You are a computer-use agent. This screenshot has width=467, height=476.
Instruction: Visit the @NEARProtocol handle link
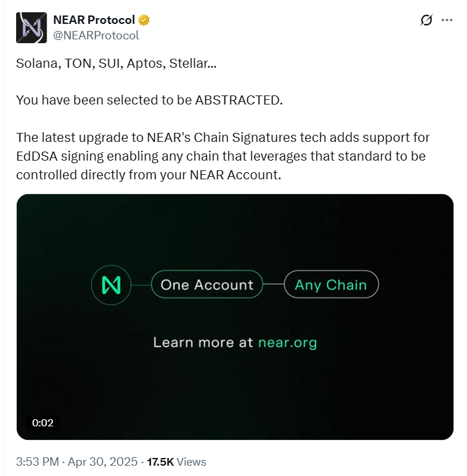point(96,35)
